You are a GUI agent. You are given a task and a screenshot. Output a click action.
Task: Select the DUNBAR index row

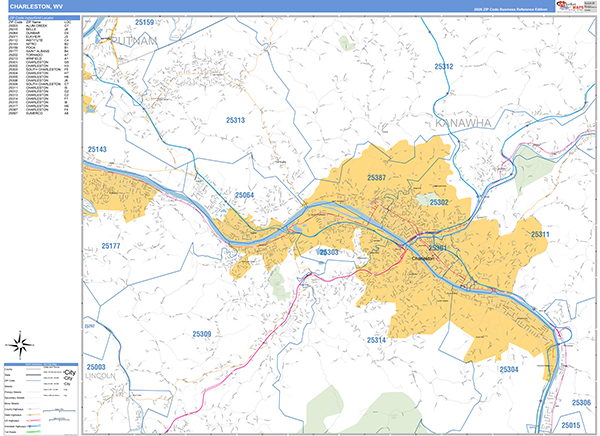click(39, 33)
